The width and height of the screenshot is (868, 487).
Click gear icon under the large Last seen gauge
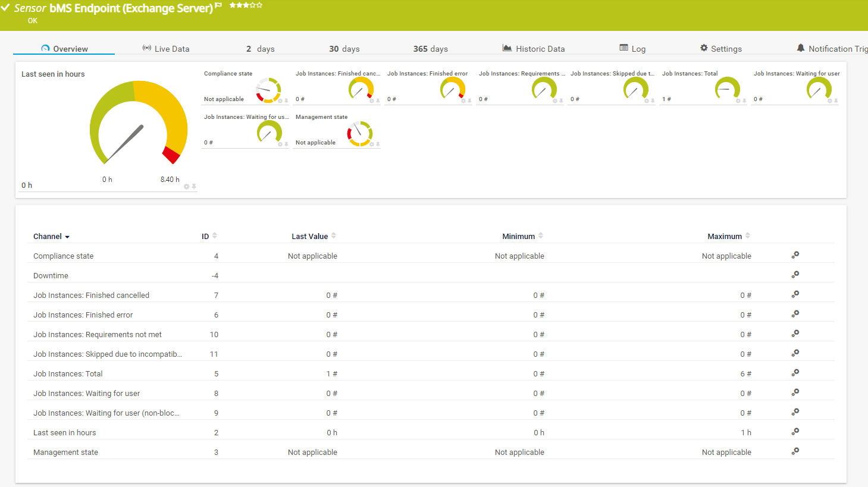click(187, 187)
